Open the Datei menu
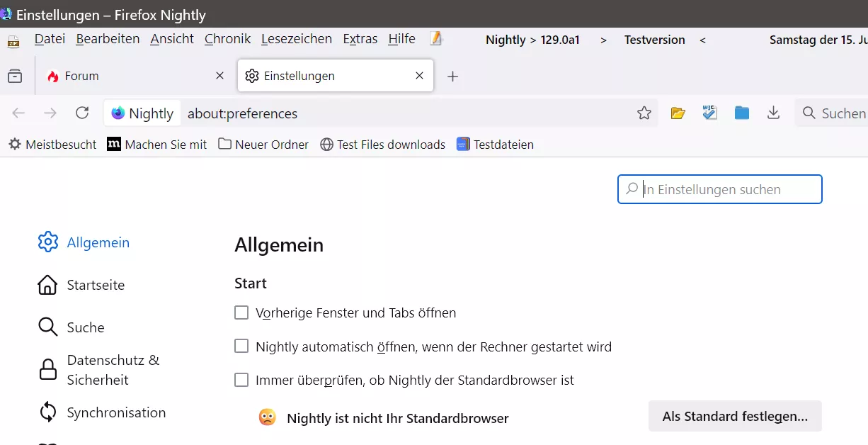868x445 pixels. pyautogui.click(x=50, y=39)
